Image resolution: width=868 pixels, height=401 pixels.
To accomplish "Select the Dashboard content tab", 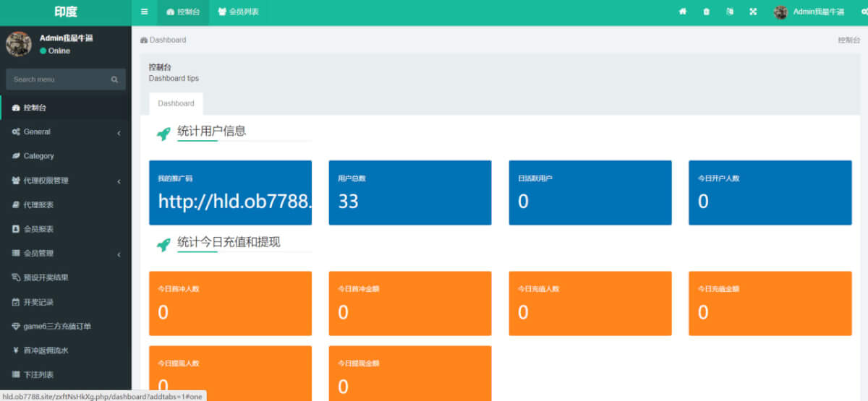I will pos(176,103).
